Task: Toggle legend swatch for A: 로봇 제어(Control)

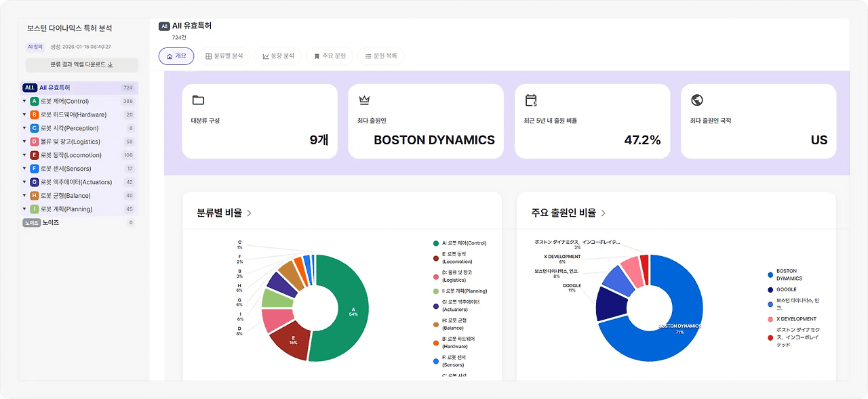Action: click(436, 243)
